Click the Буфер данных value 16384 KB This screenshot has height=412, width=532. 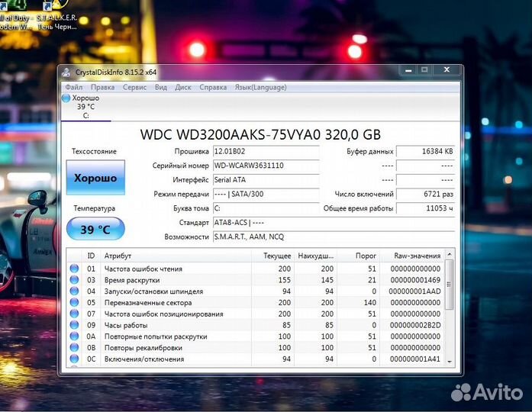(x=425, y=151)
